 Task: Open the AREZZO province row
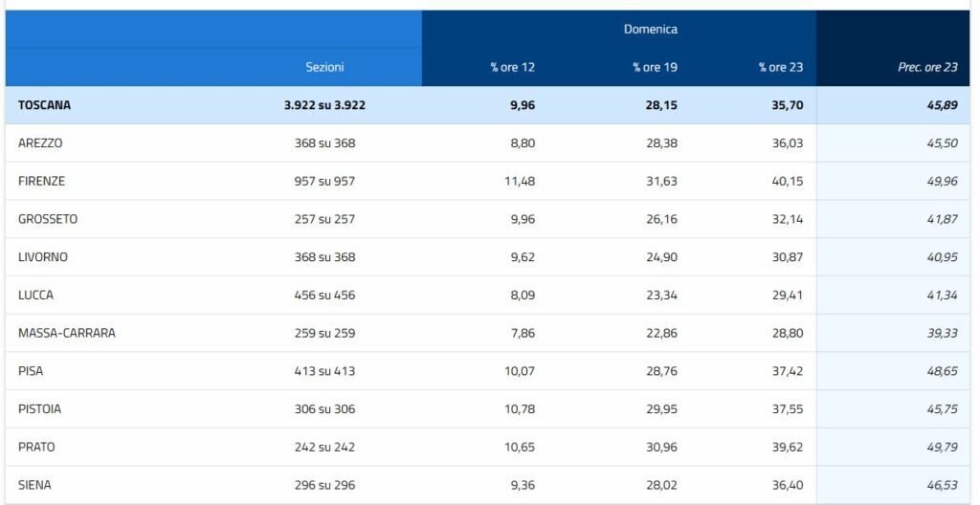[x=487, y=143]
